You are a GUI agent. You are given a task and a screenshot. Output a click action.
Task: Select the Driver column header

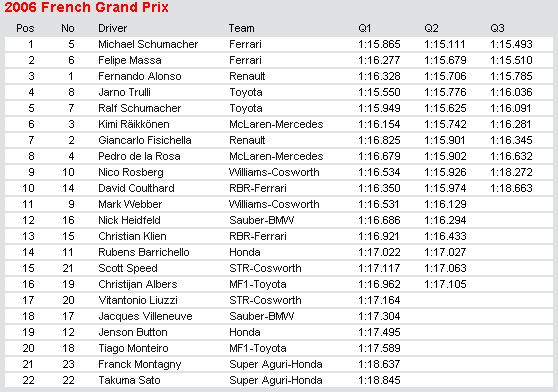click(112, 28)
